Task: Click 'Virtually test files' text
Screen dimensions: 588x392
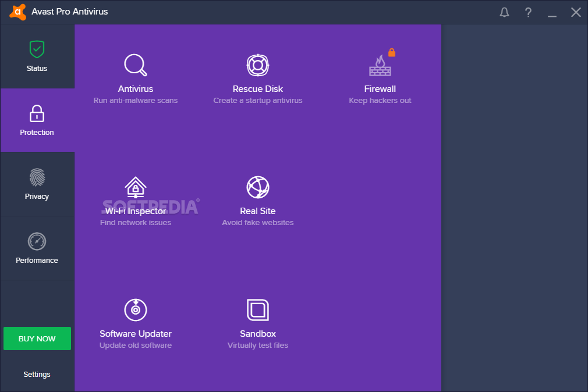Action: [x=258, y=345]
